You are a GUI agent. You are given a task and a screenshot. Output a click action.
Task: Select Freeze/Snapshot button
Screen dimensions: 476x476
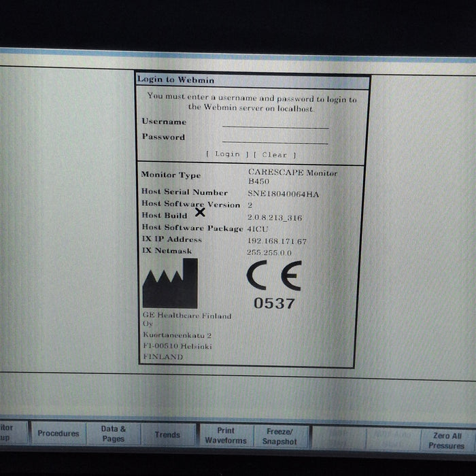279,437
